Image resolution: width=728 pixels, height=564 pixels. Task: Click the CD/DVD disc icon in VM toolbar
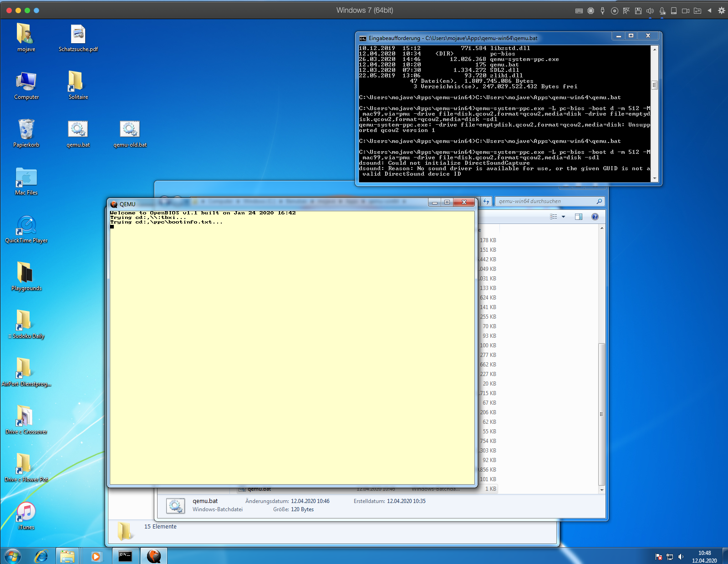[x=614, y=10]
